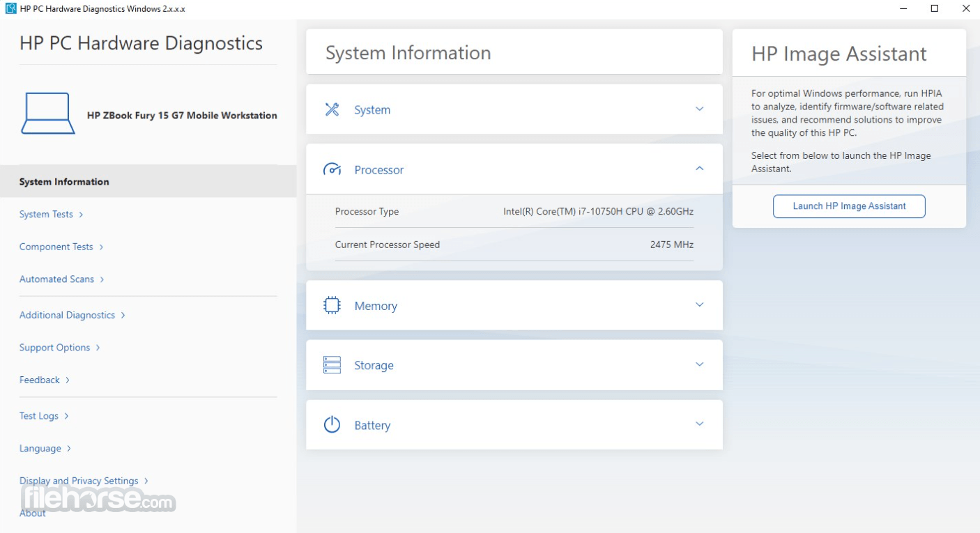980x533 pixels.
Task: Expand the Storage section chevron
Action: point(700,364)
